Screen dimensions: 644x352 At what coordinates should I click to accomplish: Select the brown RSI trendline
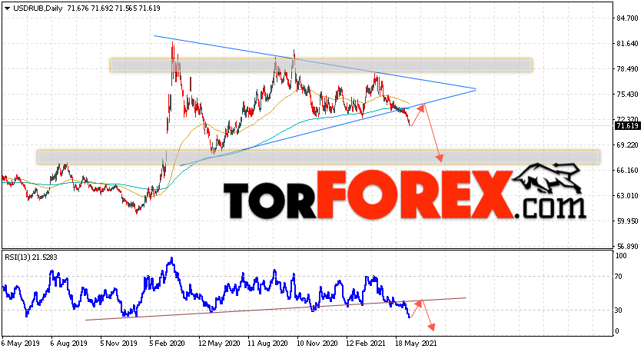click(275, 309)
